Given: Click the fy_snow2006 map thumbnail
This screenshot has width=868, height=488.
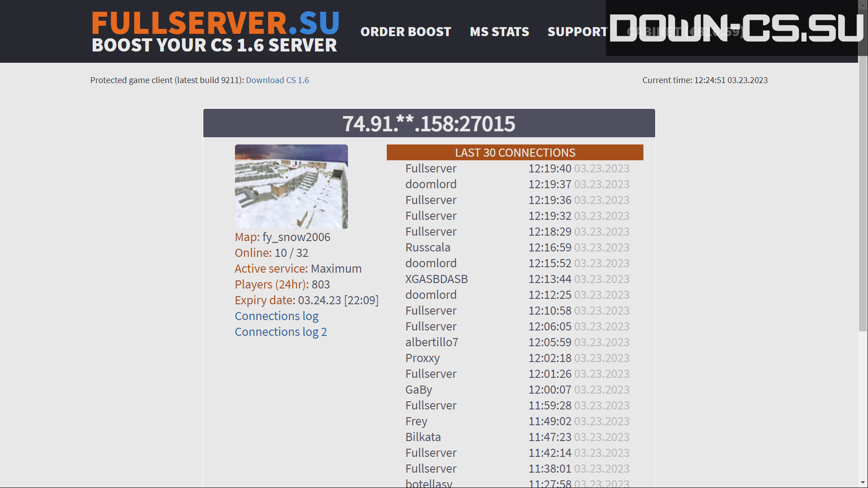Looking at the screenshot, I should click(x=291, y=186).
